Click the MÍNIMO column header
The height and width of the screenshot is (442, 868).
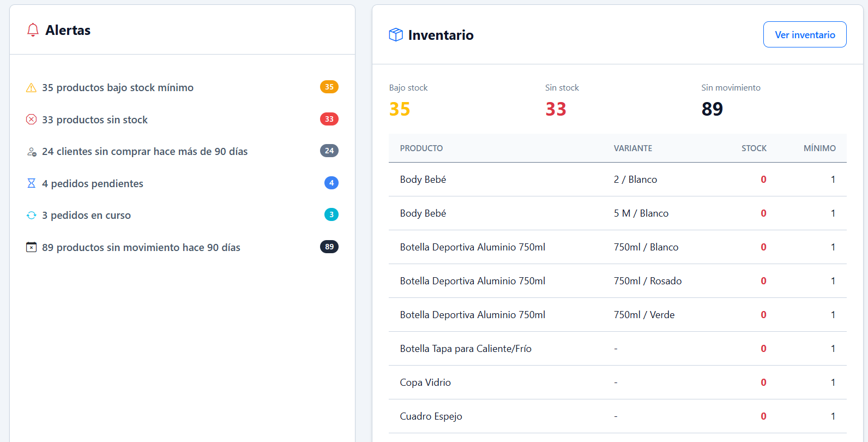click(819, 148)
